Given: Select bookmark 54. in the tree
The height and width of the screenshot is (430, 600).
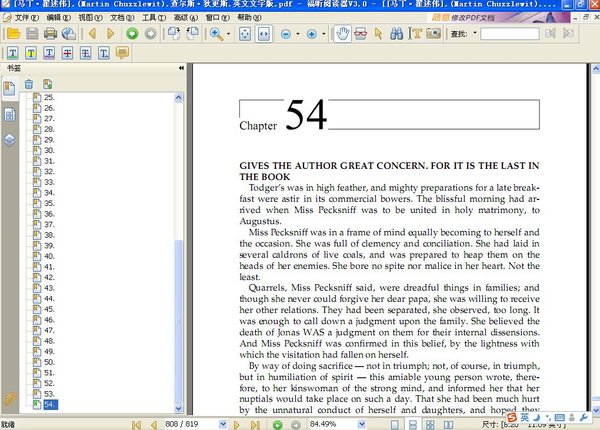Looking at the screenshot, I should click(x=50, y=405).
